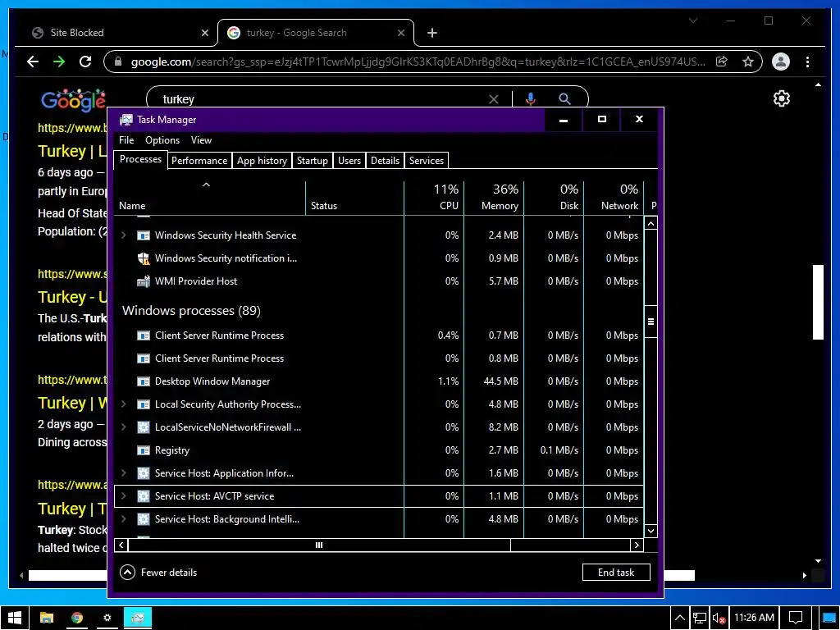Viewport: 840px width, 630px height.
Task: Clear the Google search box text
Action: click(493, 99)
